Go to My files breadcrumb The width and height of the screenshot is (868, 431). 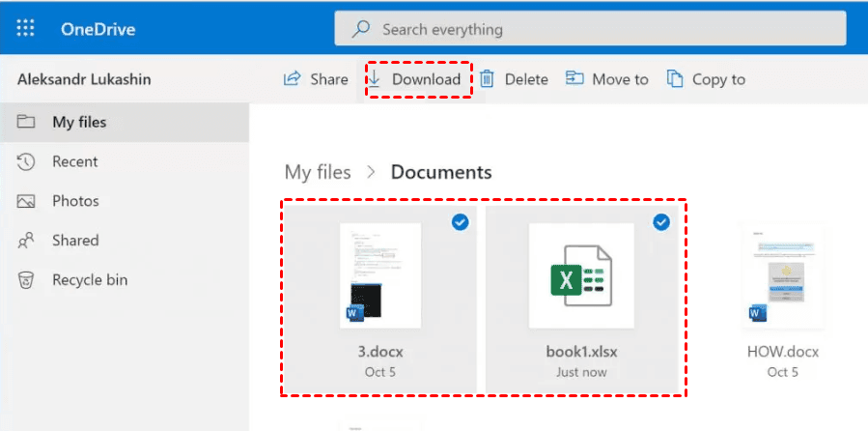pyautogui.click(x=318, y=172)
